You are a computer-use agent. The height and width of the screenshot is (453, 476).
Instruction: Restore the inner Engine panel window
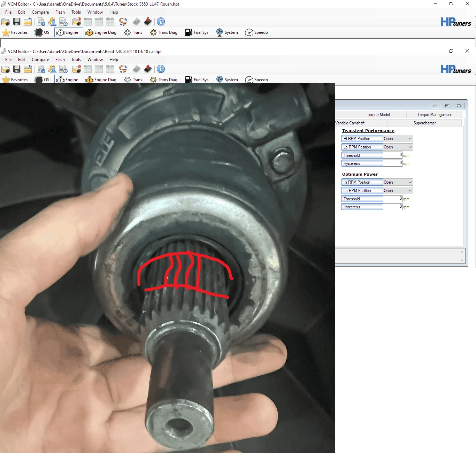pyautogui.click(x=447, y=106)
